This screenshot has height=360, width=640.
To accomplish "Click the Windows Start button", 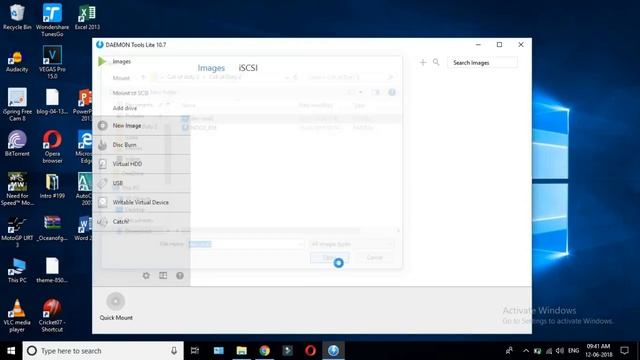I will tap(11, 351).
